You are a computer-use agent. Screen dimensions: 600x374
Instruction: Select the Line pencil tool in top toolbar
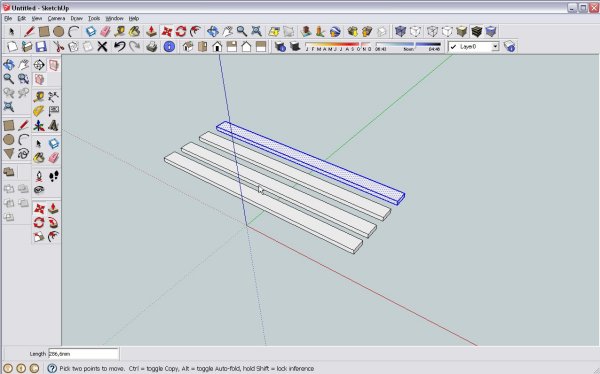29,31
